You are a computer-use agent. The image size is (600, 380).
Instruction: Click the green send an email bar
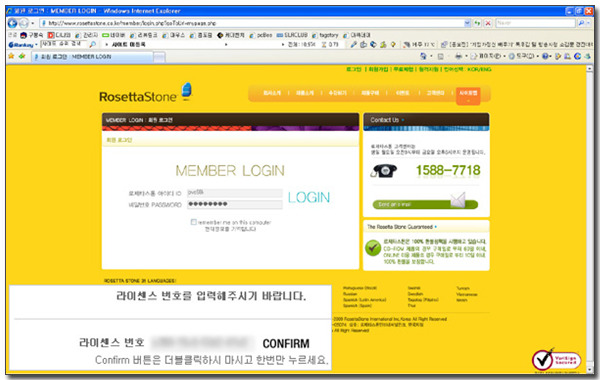pos(425,204)
